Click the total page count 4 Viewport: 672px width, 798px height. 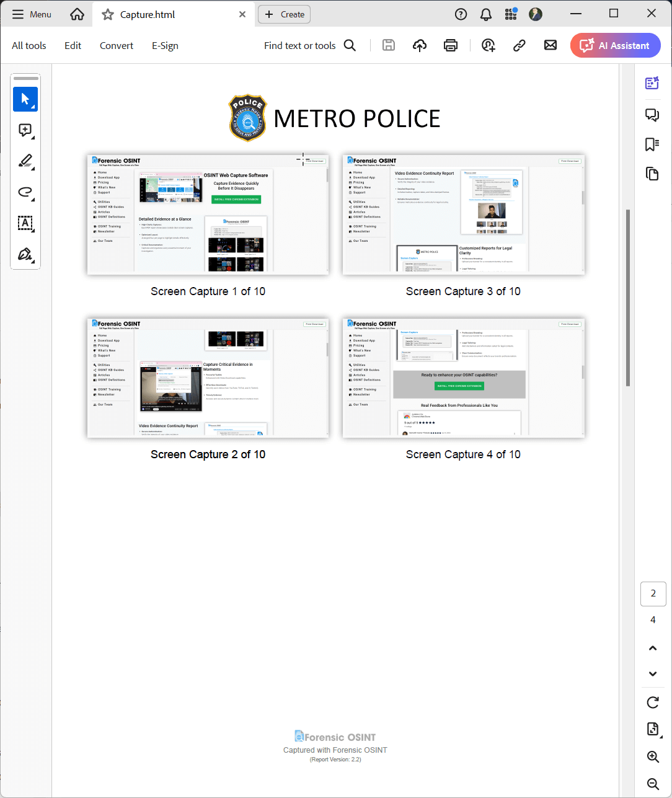(x=653, y=620)
